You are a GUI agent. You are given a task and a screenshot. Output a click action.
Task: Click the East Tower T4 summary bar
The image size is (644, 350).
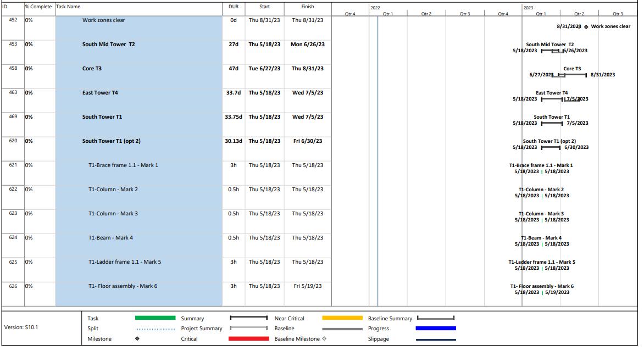(553, 99)
